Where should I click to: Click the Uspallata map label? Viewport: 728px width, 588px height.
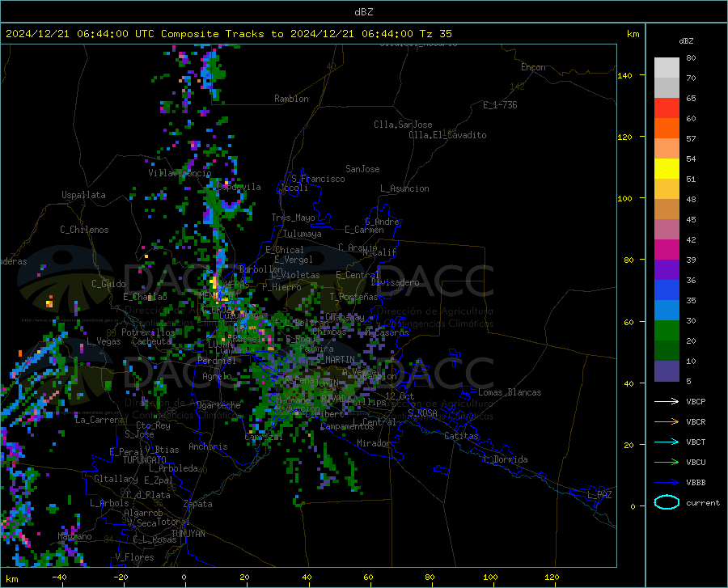click(x=83, y=195)
